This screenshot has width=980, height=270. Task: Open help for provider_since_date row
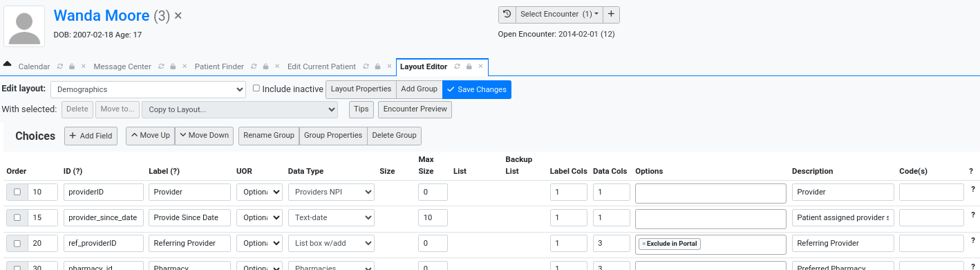(x=973, y=215)
